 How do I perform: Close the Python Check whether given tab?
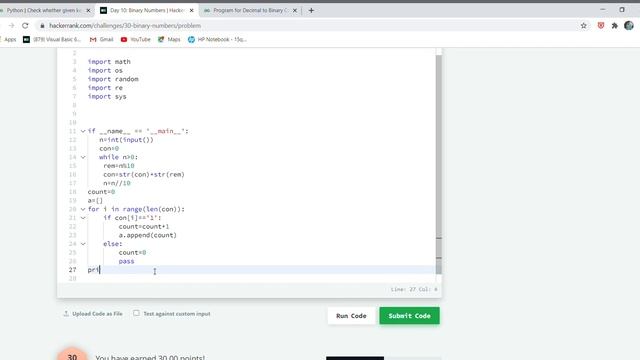(88, 10)
